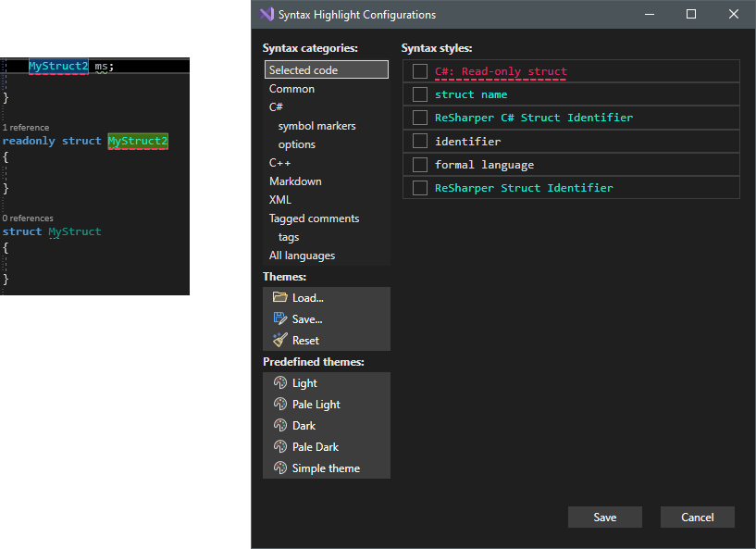Screen dimensions: 756x549
Task: Select the 'All languages' category
Action: [x=302, y=255]
